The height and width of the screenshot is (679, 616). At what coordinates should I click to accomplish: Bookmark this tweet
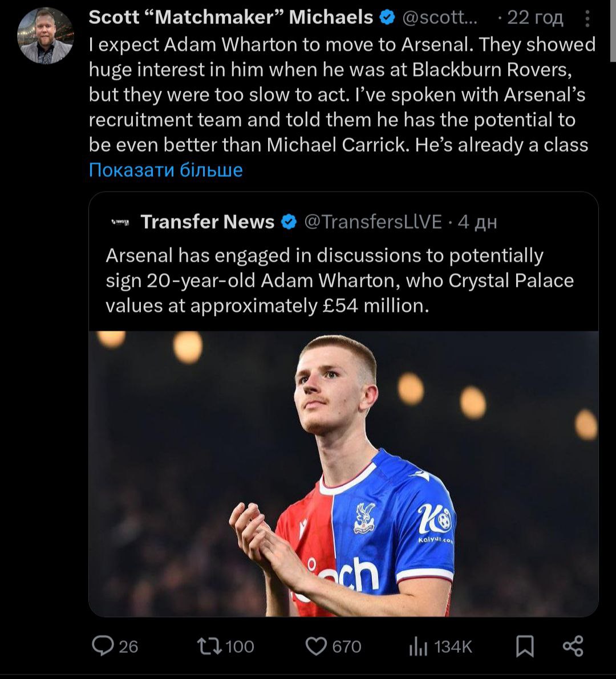[525, 646]
